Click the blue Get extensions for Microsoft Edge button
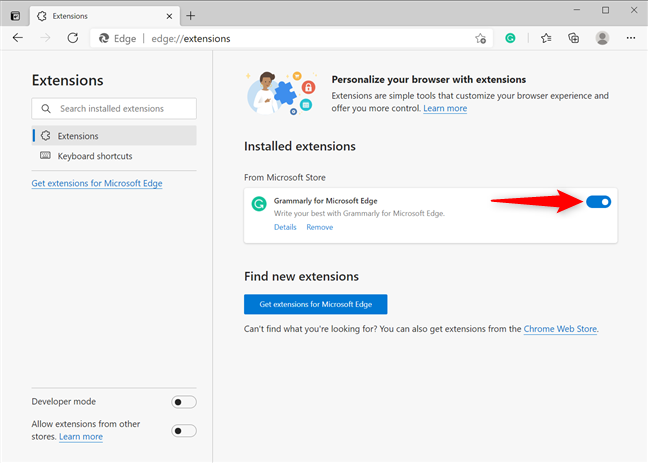Image resolution: width=648 pixels, height=463 pixels. point(316,304)
